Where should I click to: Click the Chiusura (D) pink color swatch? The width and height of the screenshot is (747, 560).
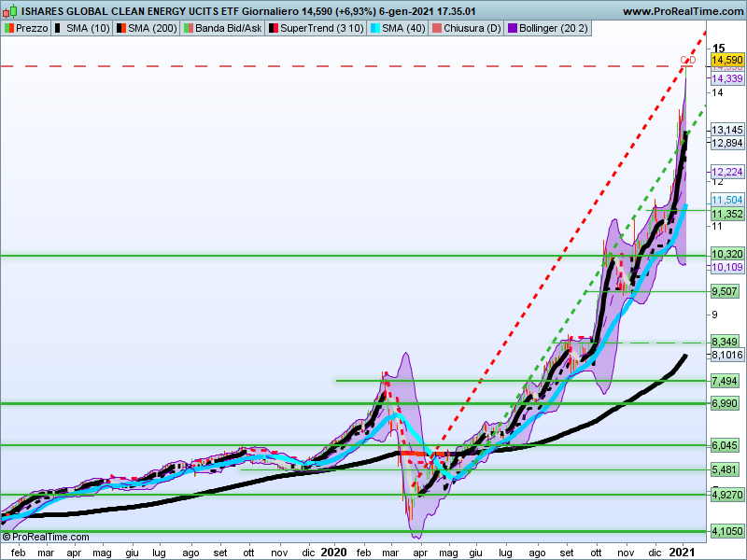(x=437, y=29)
